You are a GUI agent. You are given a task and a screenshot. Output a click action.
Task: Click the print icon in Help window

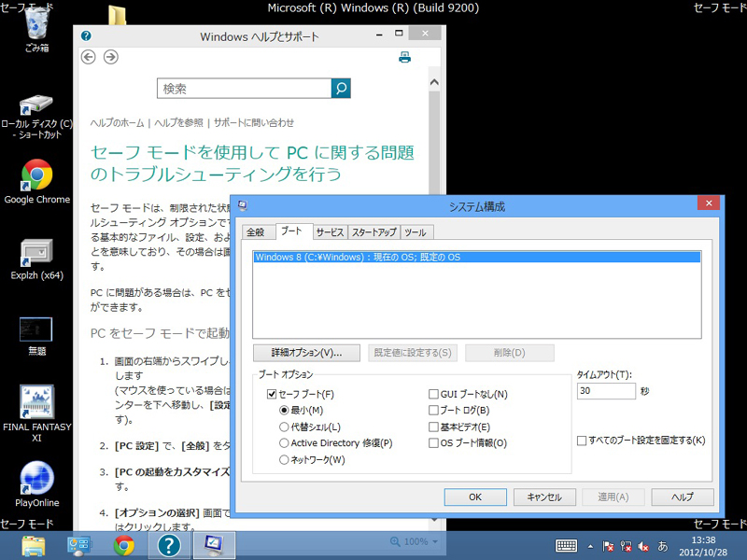pos(405,57)
